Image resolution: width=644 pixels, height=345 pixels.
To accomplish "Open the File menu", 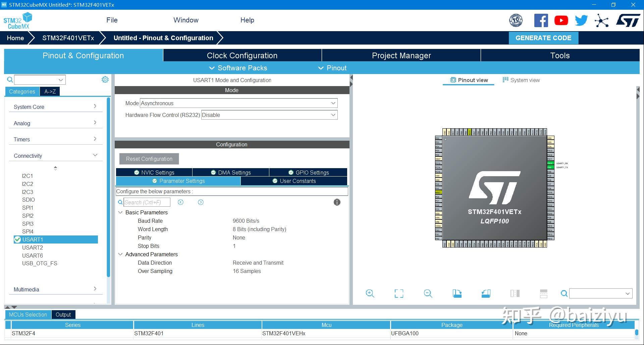I will coord(112,20).
